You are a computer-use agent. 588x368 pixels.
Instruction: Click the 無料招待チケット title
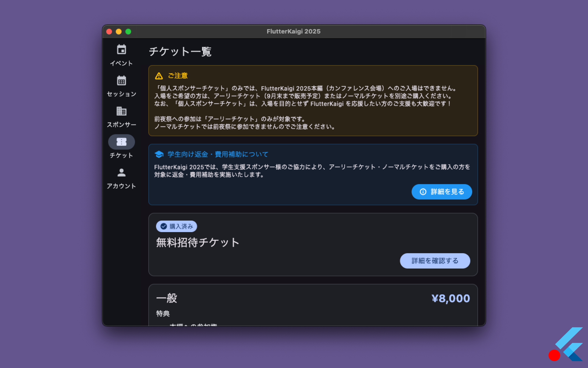198,243
